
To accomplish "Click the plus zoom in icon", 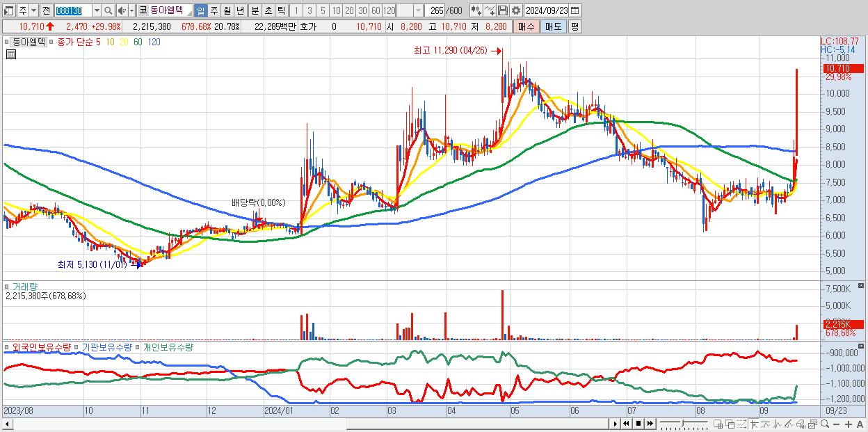I will 848,424.
